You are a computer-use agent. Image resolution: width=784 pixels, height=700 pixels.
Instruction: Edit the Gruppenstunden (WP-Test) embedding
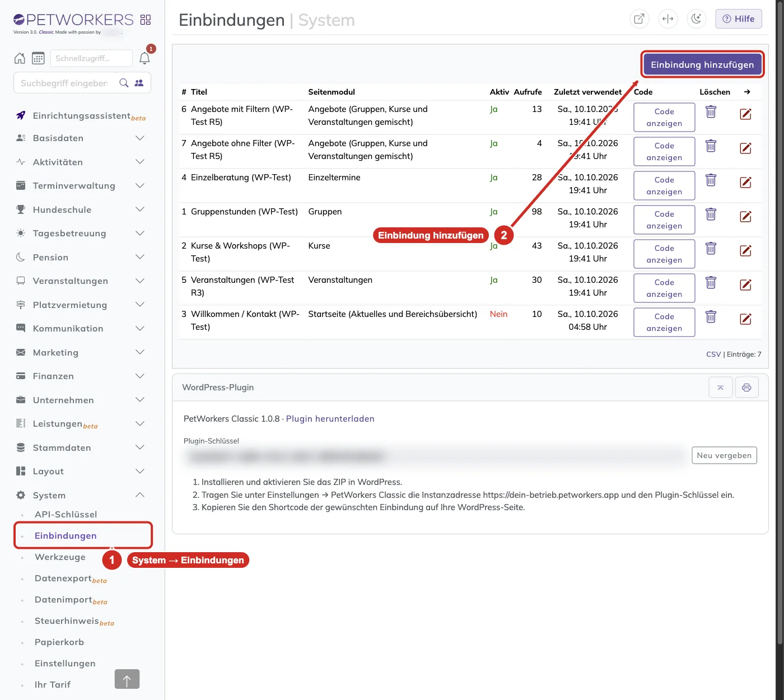[x=745, y=217]
